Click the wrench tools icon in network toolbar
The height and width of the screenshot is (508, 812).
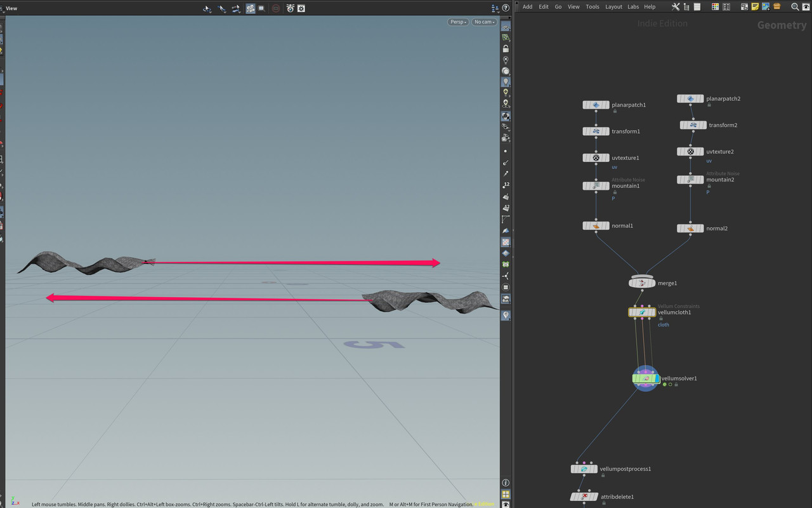676,6
